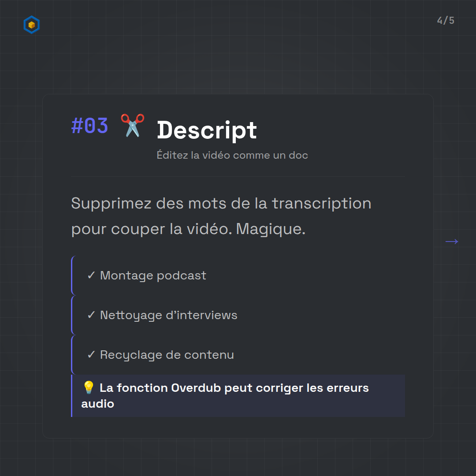Click the checkmark before Recyclage de contenu
The width and height of the screenshot is (476, 476).
pos(91,355)
